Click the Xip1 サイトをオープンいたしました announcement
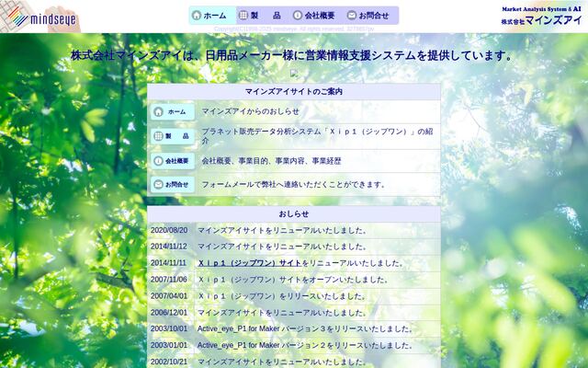 pyautogui.click(x=292, y=280)
